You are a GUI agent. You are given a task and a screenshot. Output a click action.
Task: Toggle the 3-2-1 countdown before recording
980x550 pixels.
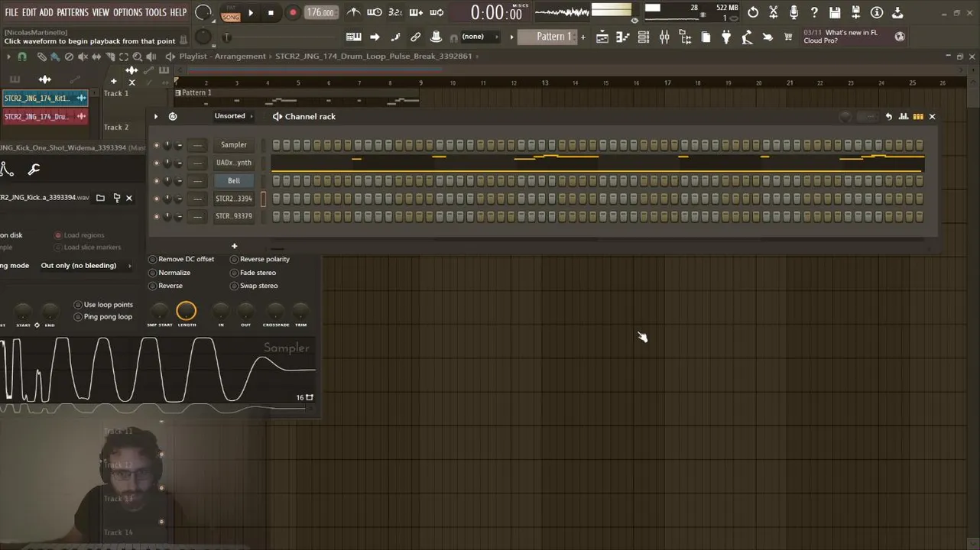point(395,13)
